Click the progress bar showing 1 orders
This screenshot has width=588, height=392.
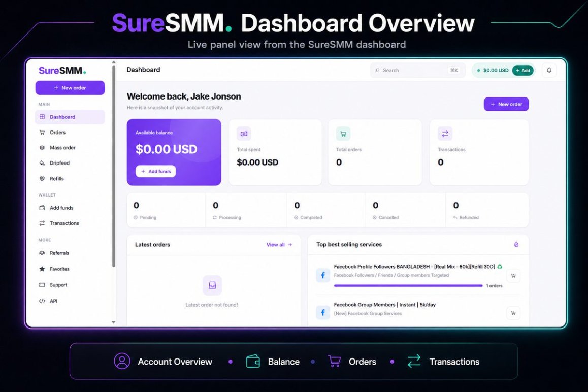[408, 286]
